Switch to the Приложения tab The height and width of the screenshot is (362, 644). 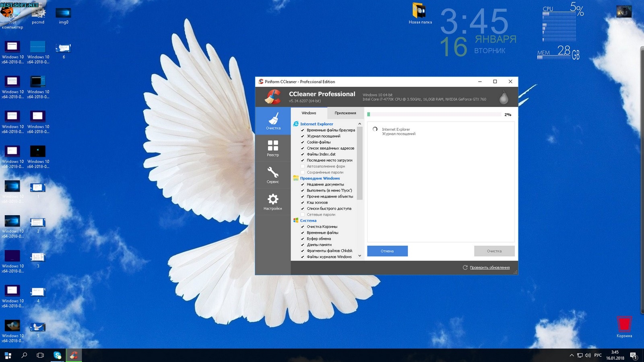[345, 113]
